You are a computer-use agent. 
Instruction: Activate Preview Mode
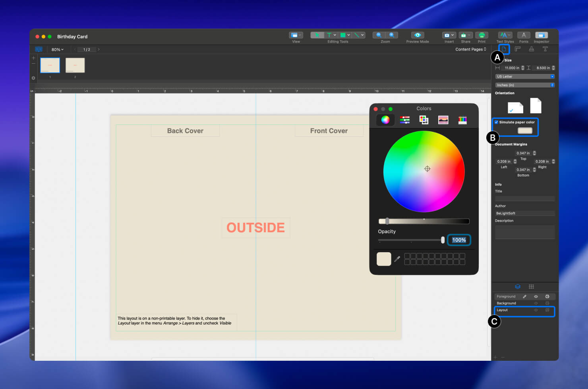(x=417, y=35)
